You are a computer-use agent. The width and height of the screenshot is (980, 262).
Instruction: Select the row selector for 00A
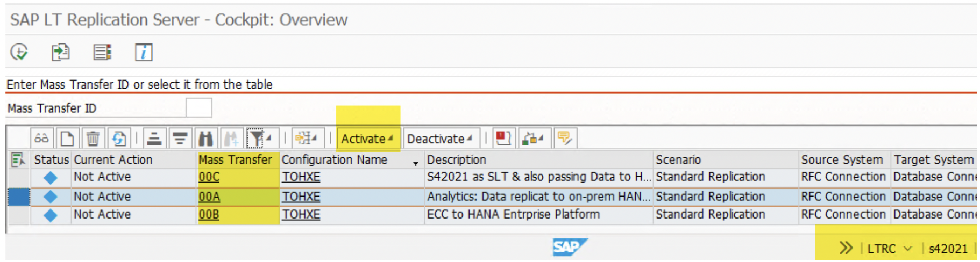[18, 196]
